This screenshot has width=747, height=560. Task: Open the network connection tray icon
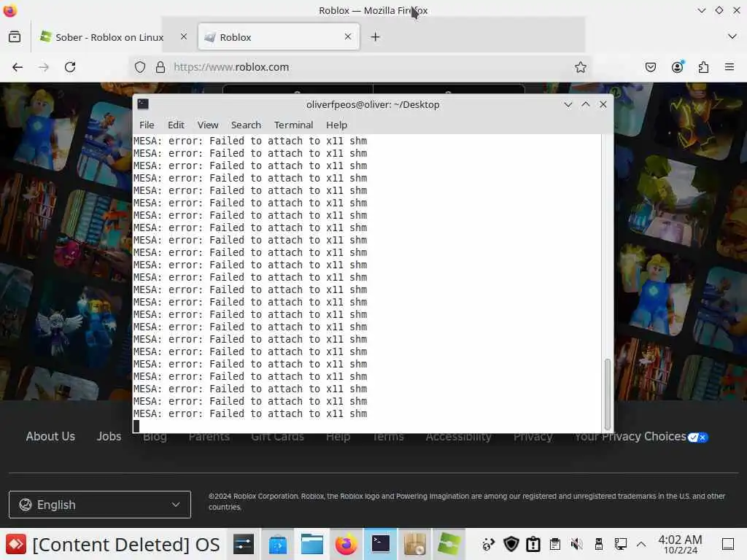click(x=620, y=544)
